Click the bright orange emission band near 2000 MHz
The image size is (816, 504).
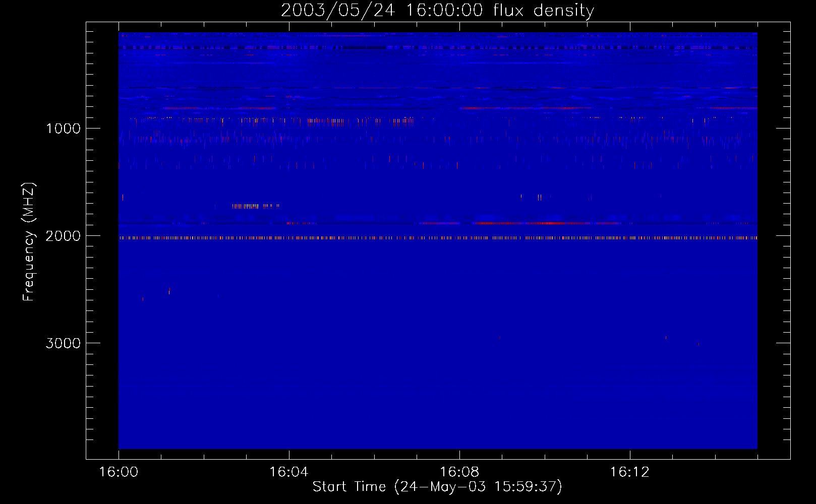438,238
